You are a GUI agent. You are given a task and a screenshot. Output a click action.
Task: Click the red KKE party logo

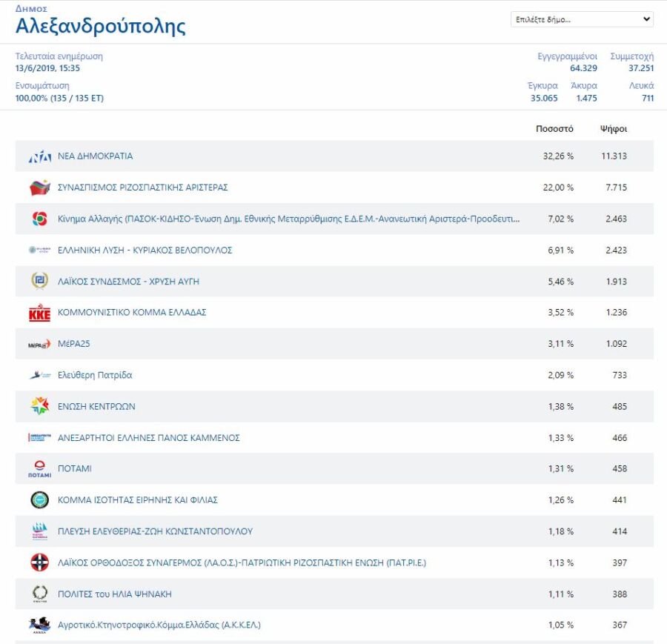(39, 313)
